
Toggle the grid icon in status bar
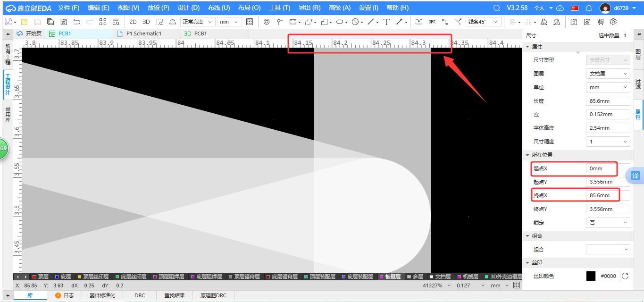(517, 285)
